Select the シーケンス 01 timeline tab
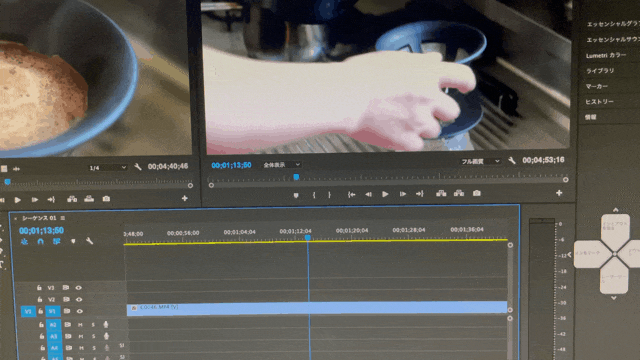This screenshot has height=360, width=640. click(40, 218)
